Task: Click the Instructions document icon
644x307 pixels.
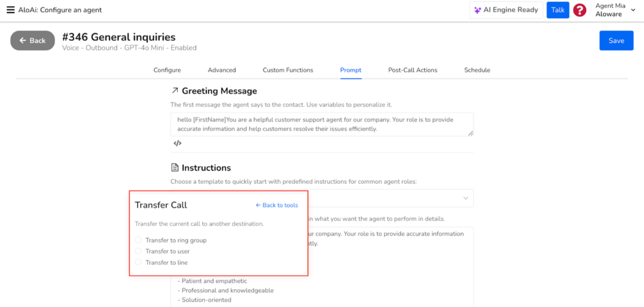Action: coord(175,168)
